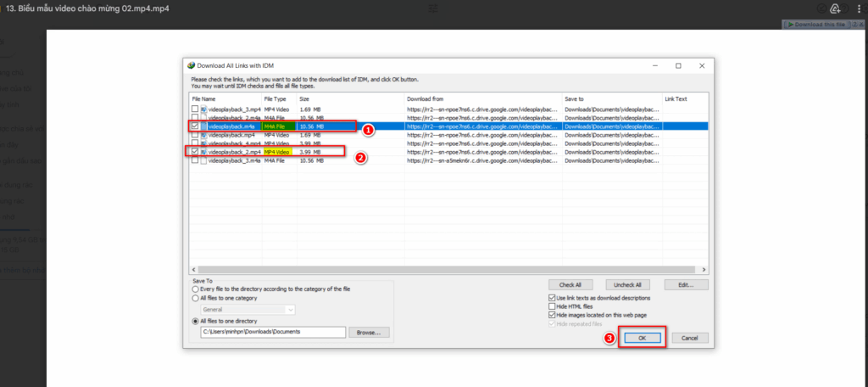Maximize the IDM dialog window
Viewport: 868px width, 387px height.
click(x=678, y=65)
